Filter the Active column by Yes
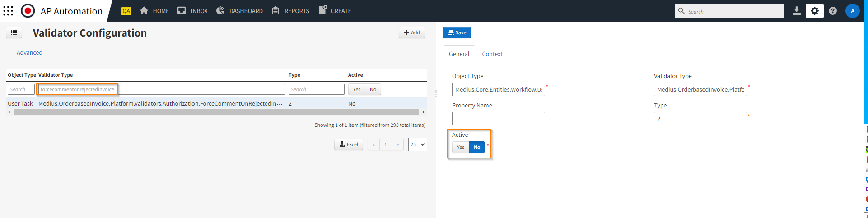Viewport: 868px width, 218px height. 356,89
